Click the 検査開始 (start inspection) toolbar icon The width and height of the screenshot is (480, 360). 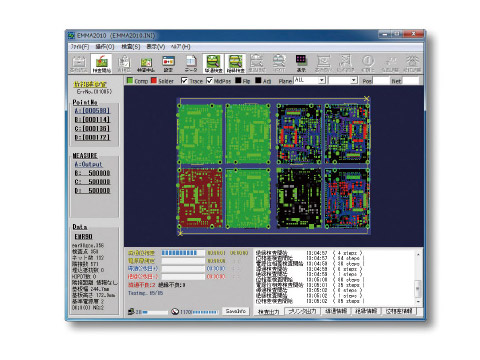click(x=101, y=64)
